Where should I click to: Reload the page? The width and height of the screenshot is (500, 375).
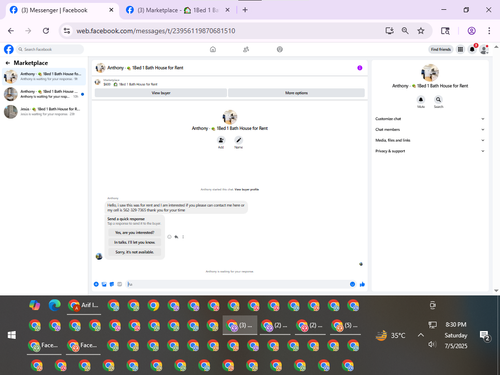tap(46, 31)
